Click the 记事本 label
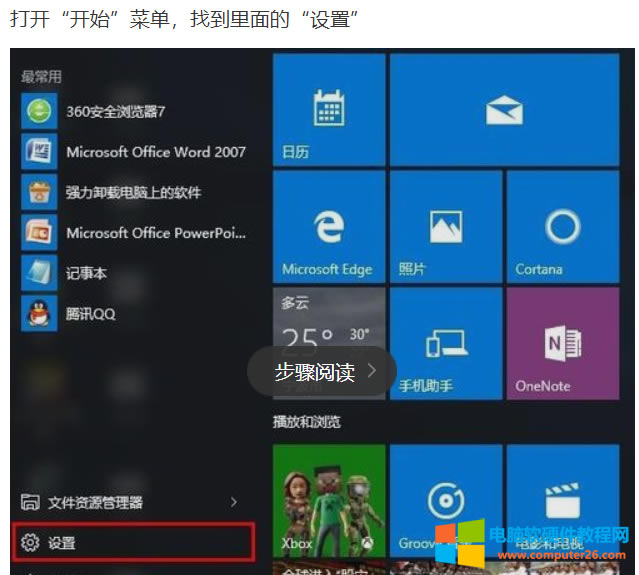This screenshot has height=575, width=639. click(x=86, y=273)
